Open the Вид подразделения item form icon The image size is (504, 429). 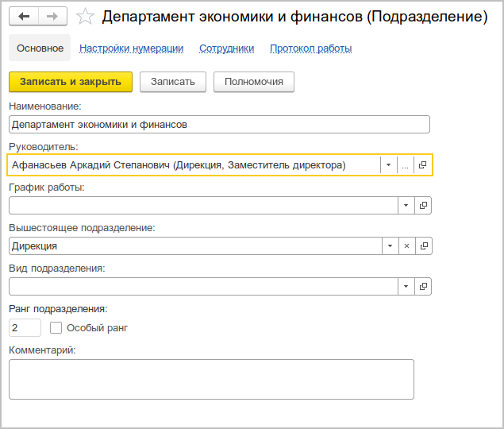(x=423, y=286)
